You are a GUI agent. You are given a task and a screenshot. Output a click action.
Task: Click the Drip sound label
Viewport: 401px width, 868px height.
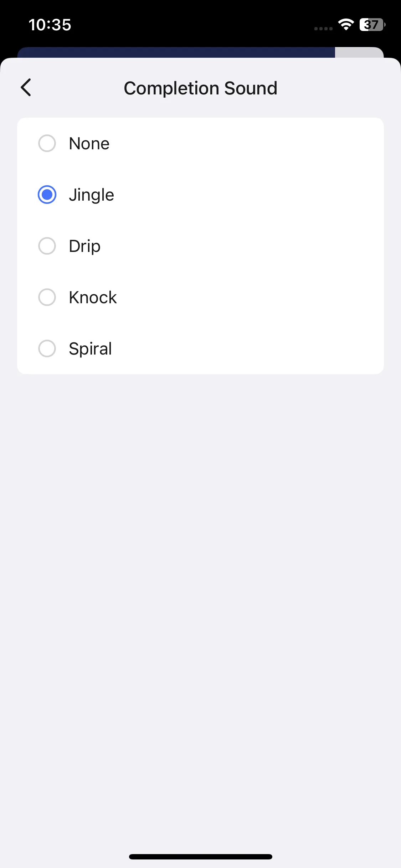coord(84,246)
